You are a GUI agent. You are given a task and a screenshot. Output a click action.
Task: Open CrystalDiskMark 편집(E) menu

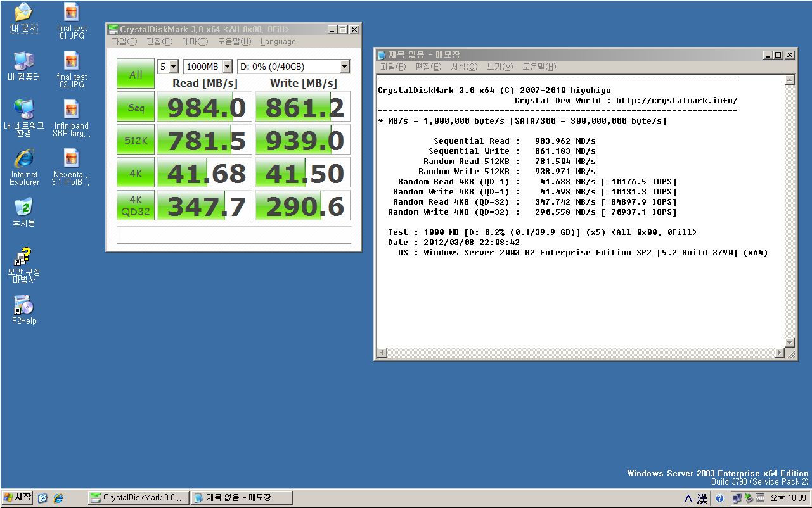pyautogui.click(x=159, y=42)
